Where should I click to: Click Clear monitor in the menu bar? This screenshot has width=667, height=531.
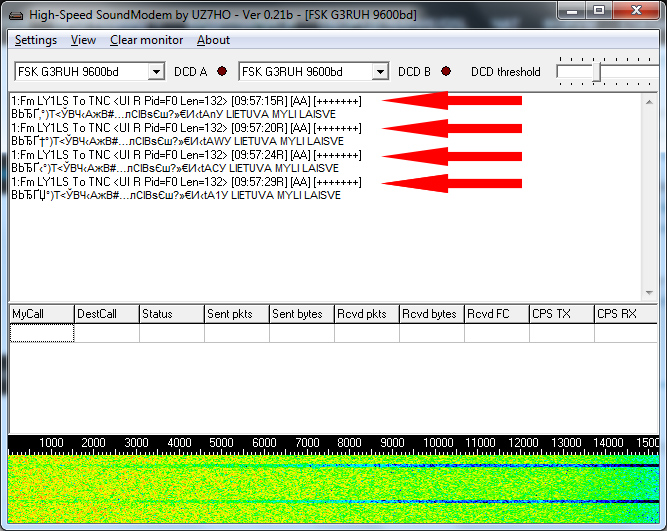point(146,40)
